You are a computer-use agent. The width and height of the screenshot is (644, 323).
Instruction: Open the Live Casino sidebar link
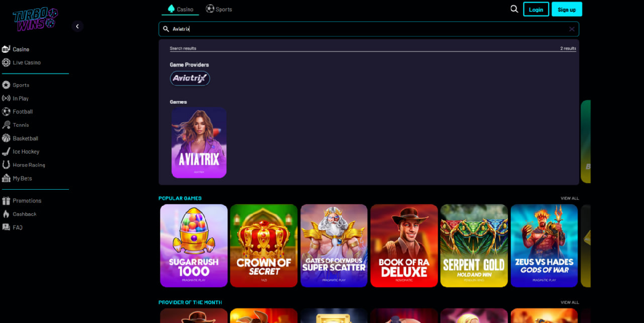(x=27, y=62)
